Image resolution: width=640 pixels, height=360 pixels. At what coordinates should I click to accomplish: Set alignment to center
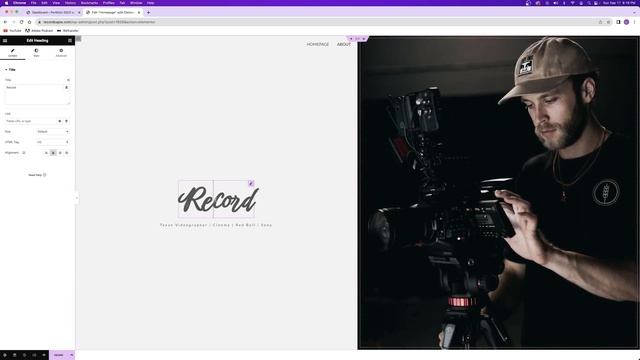[53, 153]
